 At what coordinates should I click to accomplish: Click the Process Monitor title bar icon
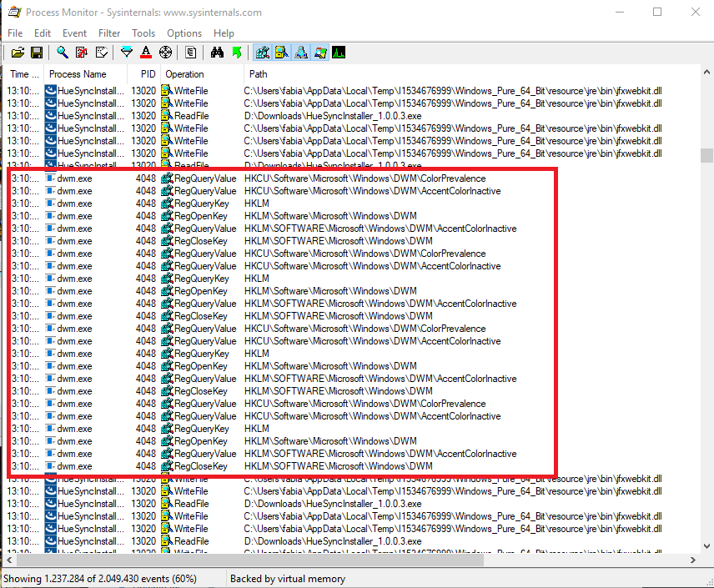(x=14, y=13)
